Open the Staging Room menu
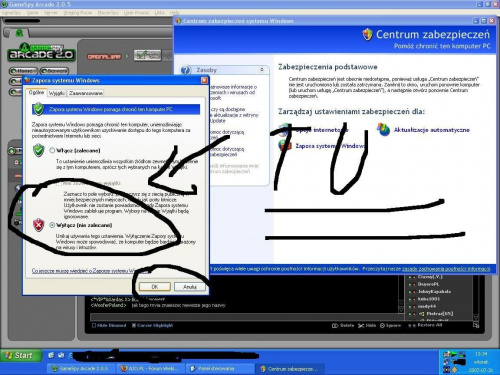Viewport: 500px width, 375px height. tap(77, 12)
